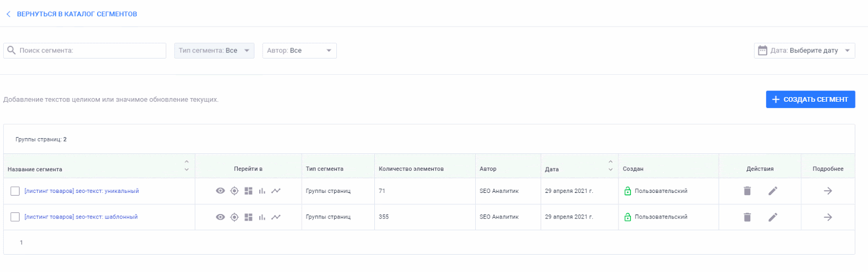Delete the уникальный segment with the trash icon
The image size is (868, 272).
click(x=747, y=191)
